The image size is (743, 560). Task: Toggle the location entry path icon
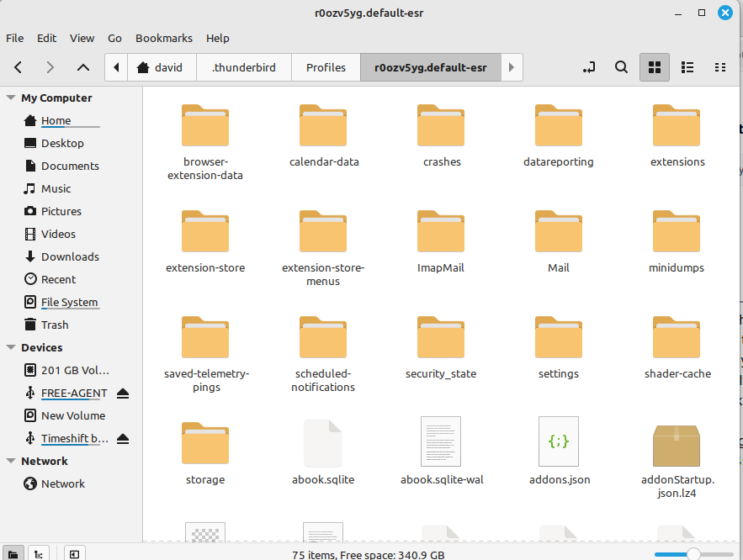coord(589,67)
